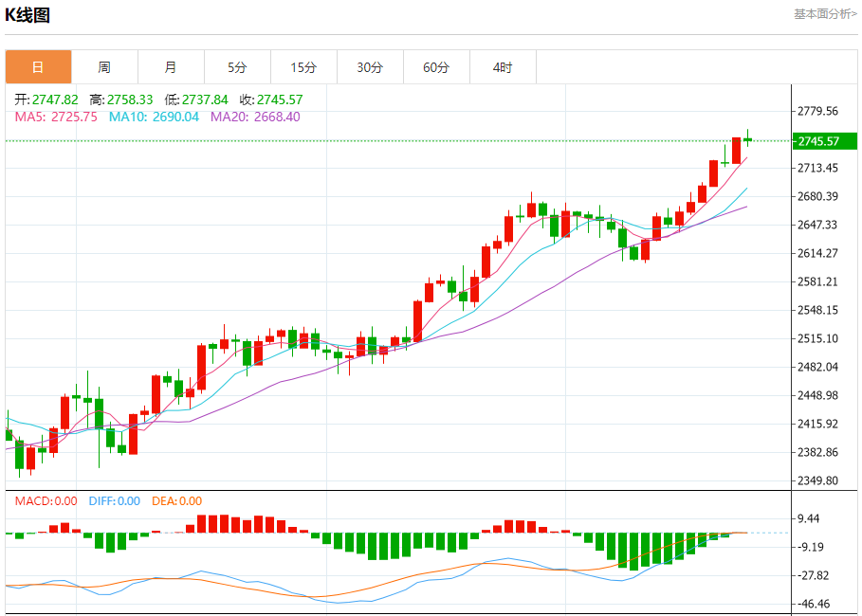Click the 开 2747.82 opening price readout
862x616 pixels.
click(x=46, y=100)
